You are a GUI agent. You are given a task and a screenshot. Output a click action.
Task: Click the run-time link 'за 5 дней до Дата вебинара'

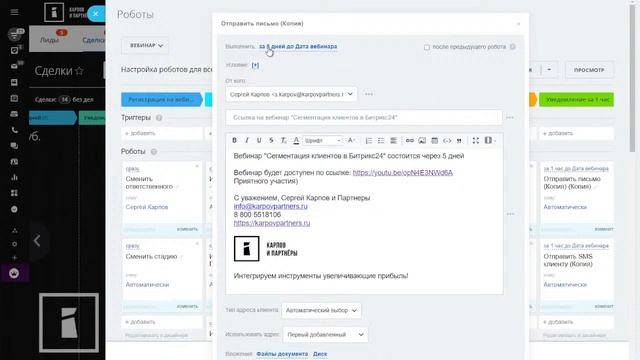click(x=298, y=47)
